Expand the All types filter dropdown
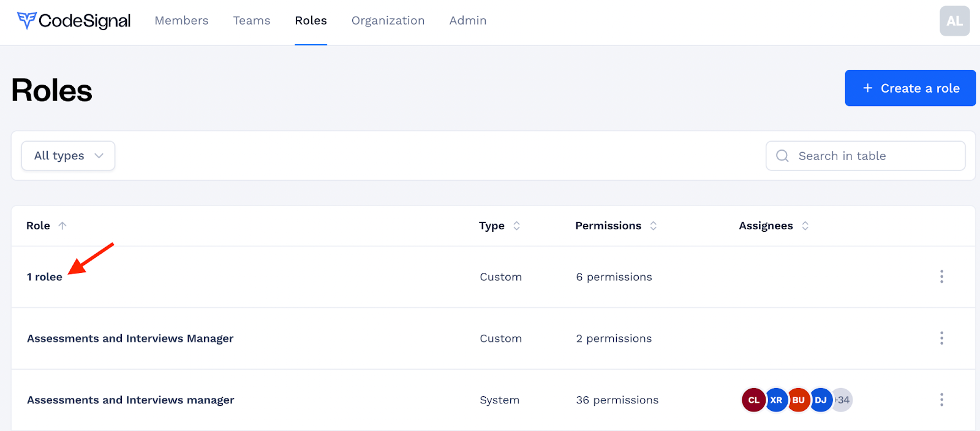This screenshot has height=431, width=980. tap(68, 156)
